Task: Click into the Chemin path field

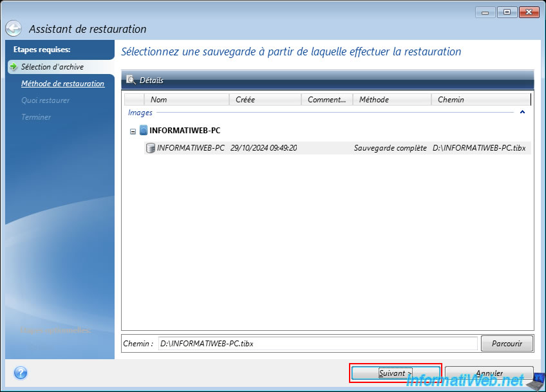Action: 315,344
